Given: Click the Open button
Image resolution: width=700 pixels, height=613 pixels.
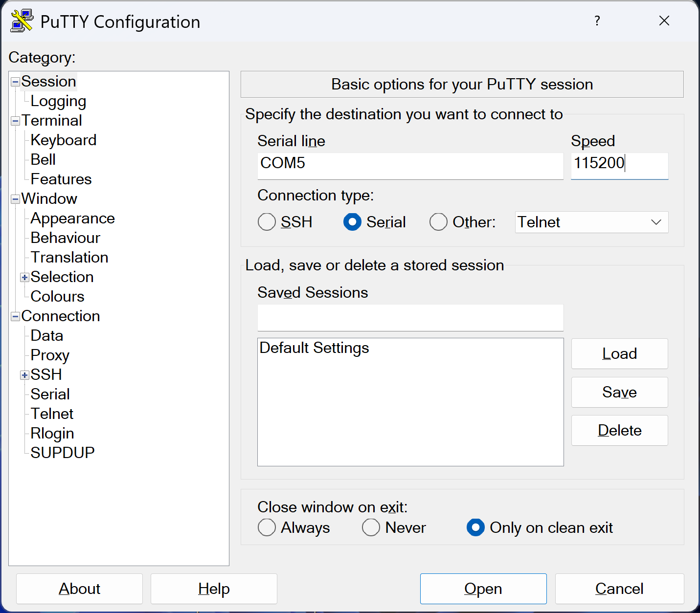Looking at the screenshot, I should [483, 589].
